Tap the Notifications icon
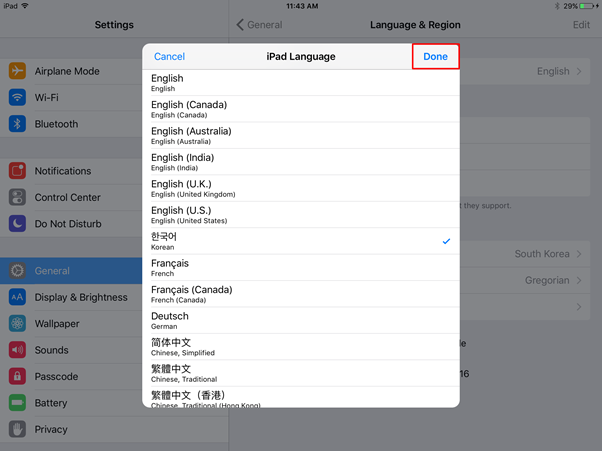The width and height of the screenshot is (602, 451). pos(17,171)
